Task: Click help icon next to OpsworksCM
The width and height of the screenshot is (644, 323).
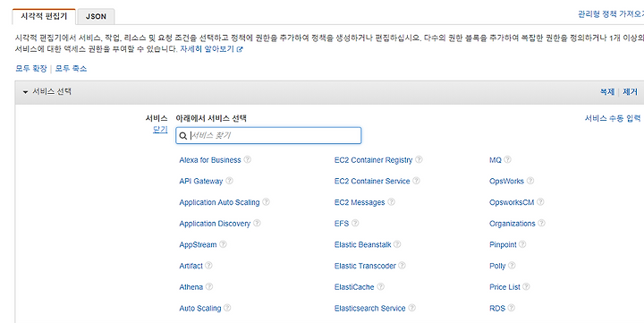Action: pos(540,202)
